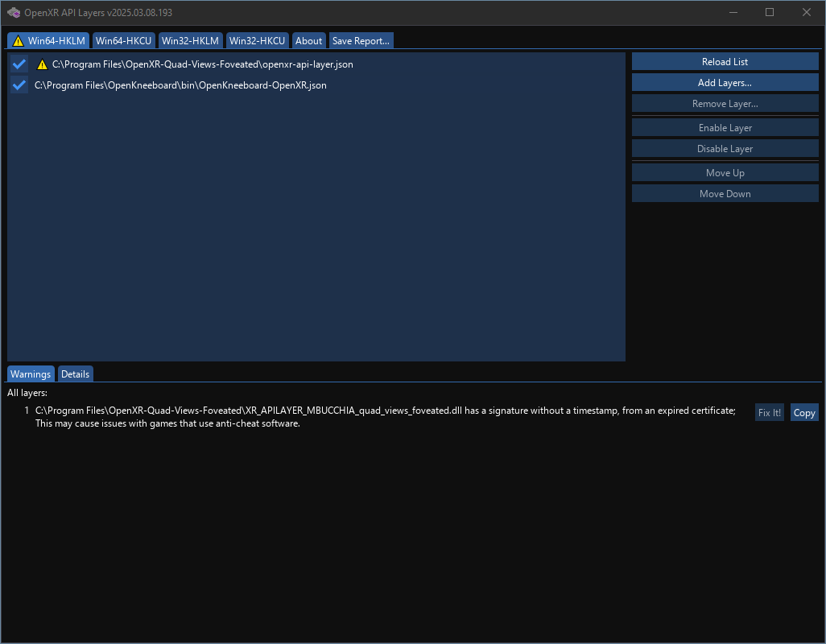Copy the signature warning text
This screenshot has height=644, width=826.
point(804,413)
